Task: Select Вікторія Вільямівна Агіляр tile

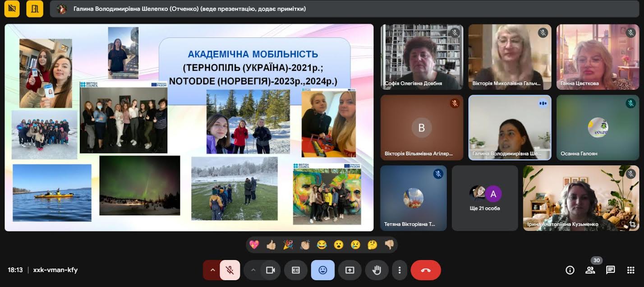Action: pyautogui.click(x=422, y=128)
